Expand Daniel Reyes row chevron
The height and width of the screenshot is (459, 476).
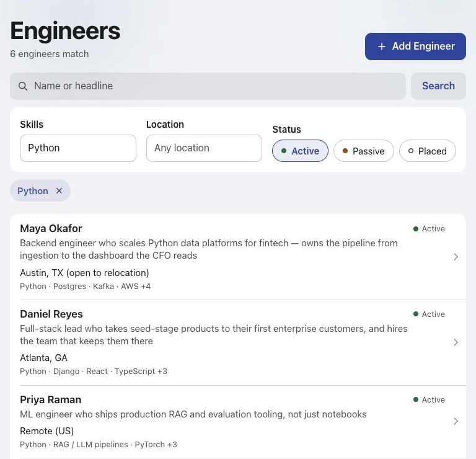point(456,342)
